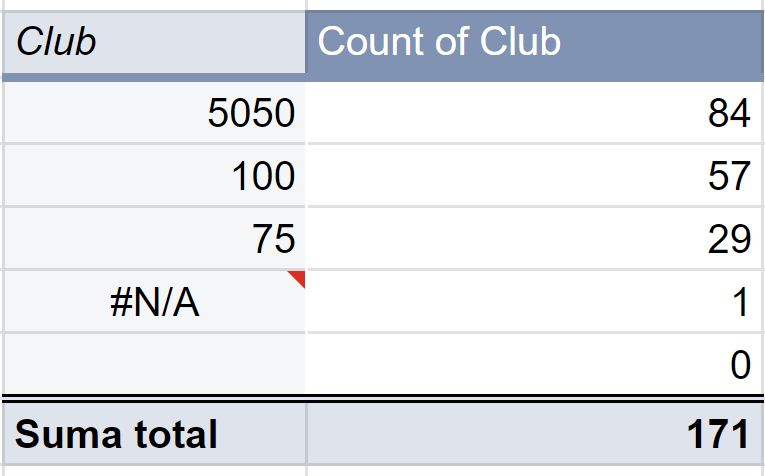Select the #N/A error cell
Screen dimensions: 765x476
(155, 301)
